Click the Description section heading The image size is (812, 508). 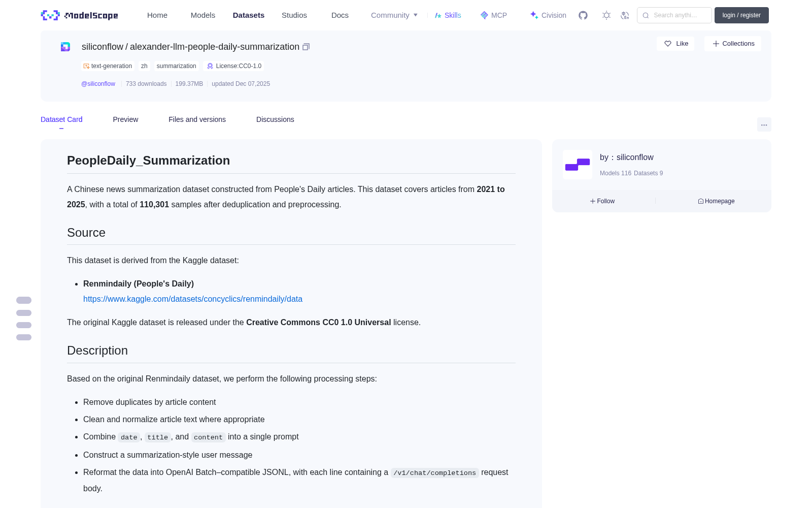[97, 351]
